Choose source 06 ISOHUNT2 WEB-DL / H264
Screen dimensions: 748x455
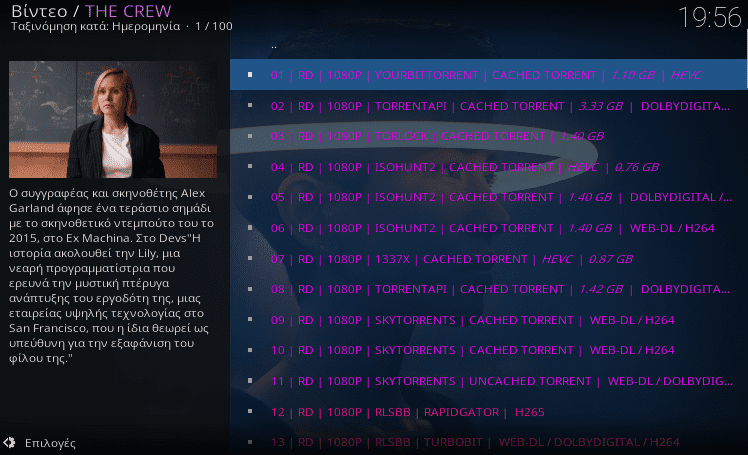488,228
